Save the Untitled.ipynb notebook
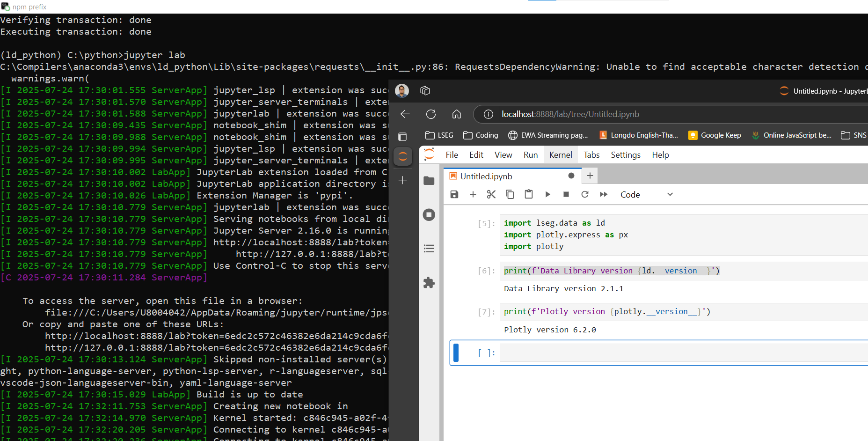This screenshot has width=868, height=441. [x=454, y=194]
